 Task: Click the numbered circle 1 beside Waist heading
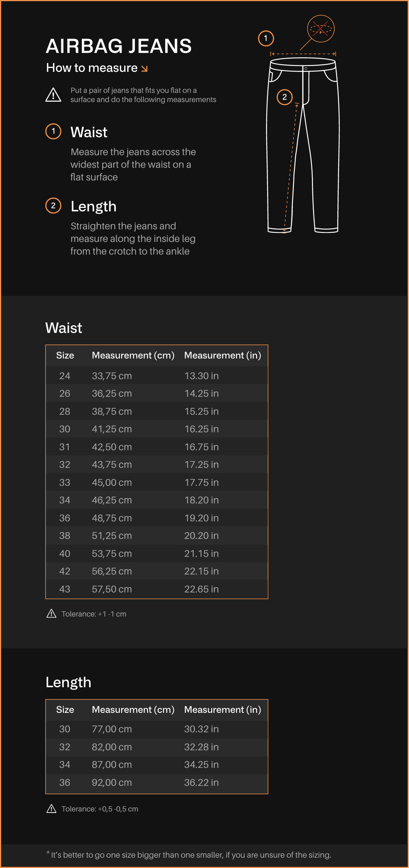54,131
